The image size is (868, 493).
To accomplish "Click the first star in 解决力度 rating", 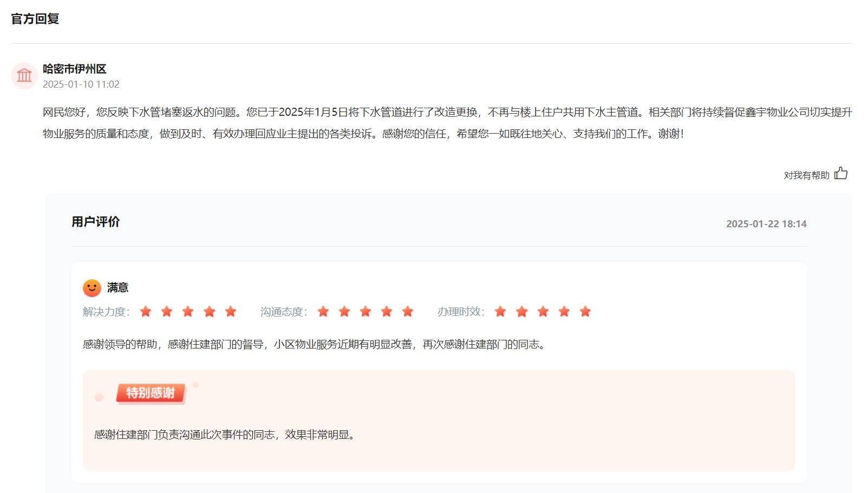I will [x=146, y=312].
